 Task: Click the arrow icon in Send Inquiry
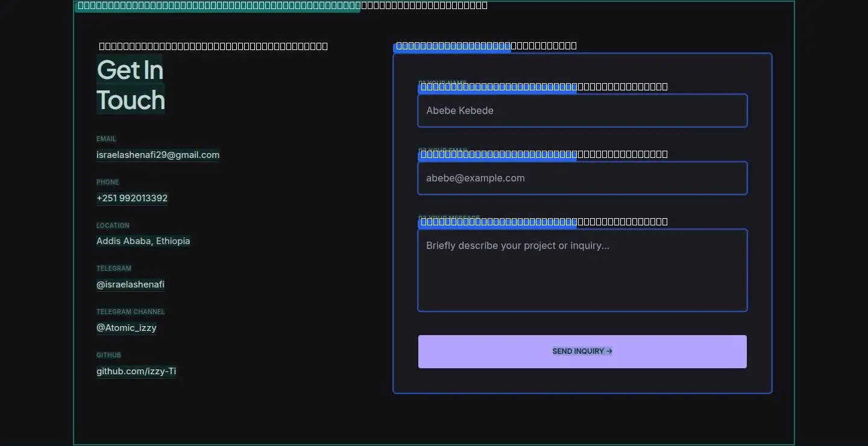click(609, 351)
